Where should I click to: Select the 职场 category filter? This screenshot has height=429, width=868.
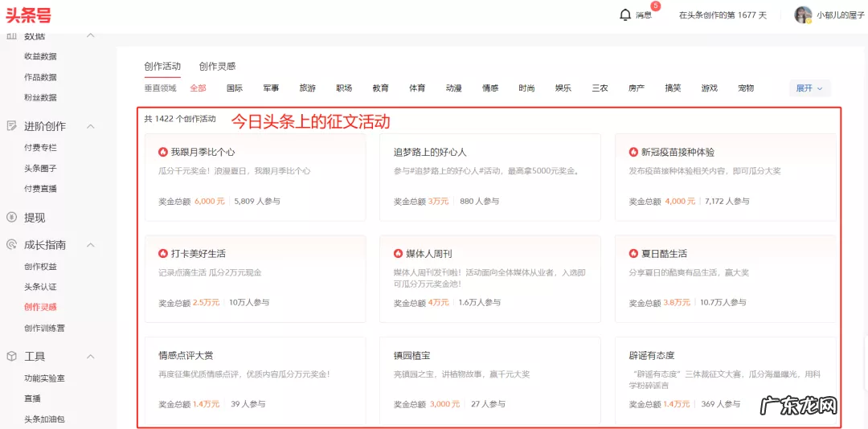click(x=344, y=88)
